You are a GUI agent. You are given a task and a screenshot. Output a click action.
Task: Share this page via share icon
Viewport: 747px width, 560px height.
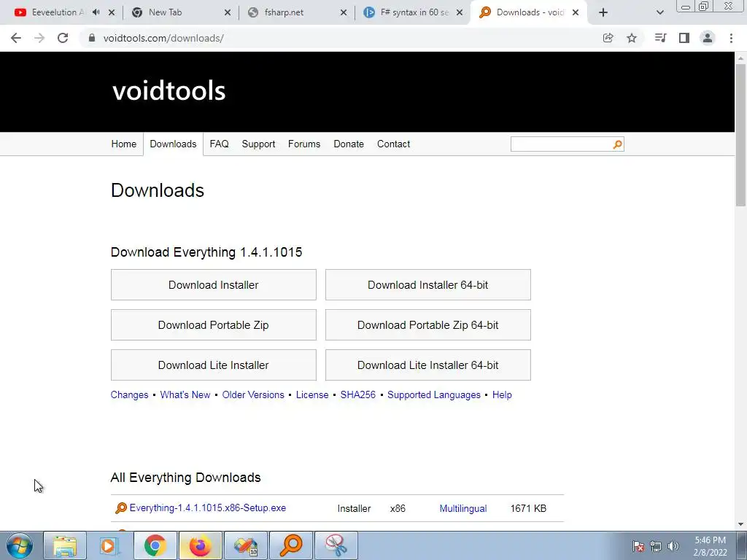(608, 38)
